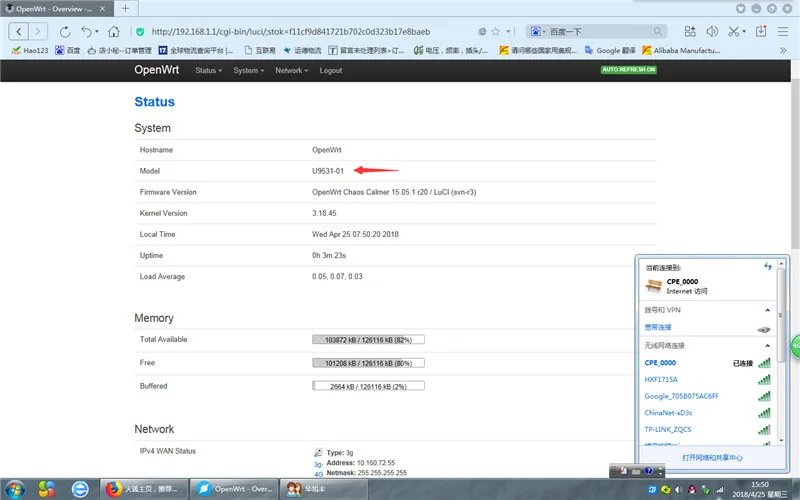Click the connected CPE_0000 network entry
Screen dimensions: 800x500
point(708,363)
